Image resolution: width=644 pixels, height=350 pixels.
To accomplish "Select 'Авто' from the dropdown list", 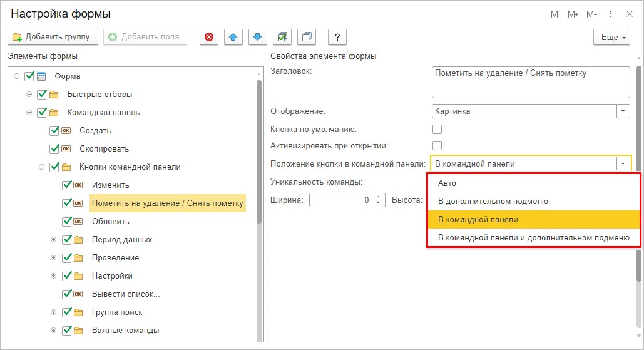I will pyautogui.click(x=447, y=183).
